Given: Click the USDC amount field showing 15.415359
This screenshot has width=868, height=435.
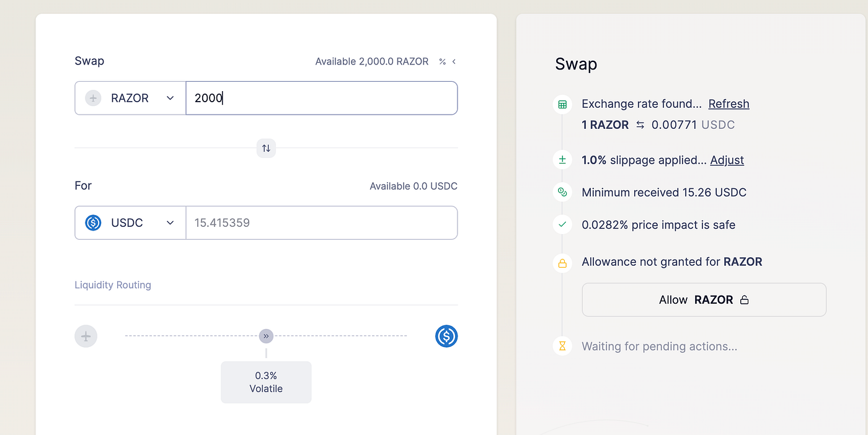Looking at the screenshot, I should 322,222.
